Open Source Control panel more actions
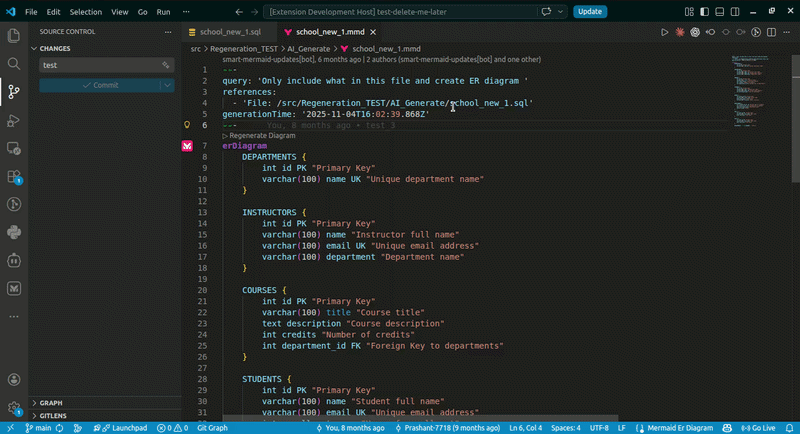This screenshot has width=800, height=434. click(168, 32)
